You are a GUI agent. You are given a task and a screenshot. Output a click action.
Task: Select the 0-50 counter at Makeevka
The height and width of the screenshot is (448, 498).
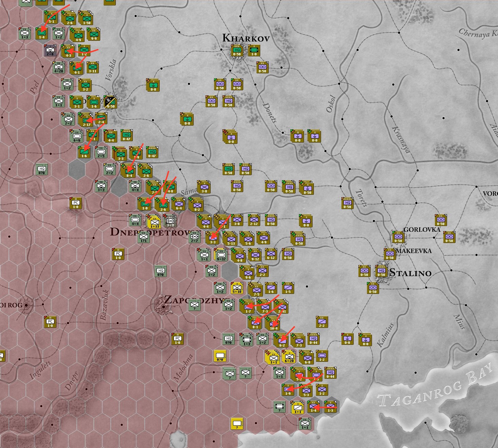click(390, 254)
